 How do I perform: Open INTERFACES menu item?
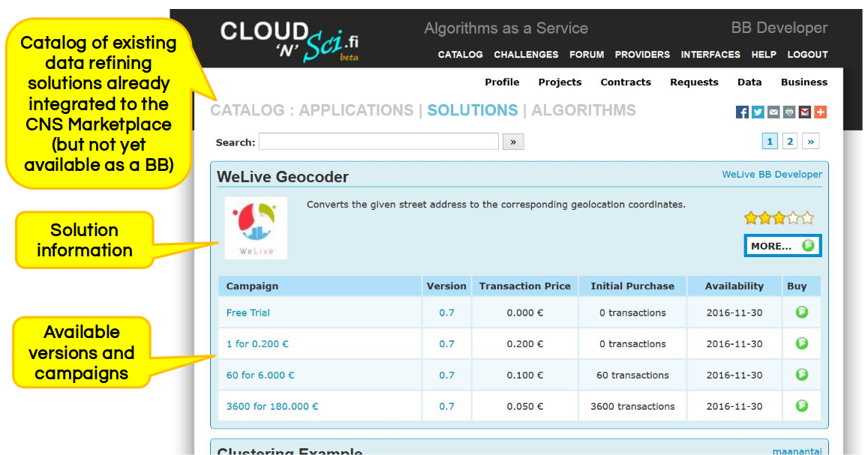tap(710, 55)
